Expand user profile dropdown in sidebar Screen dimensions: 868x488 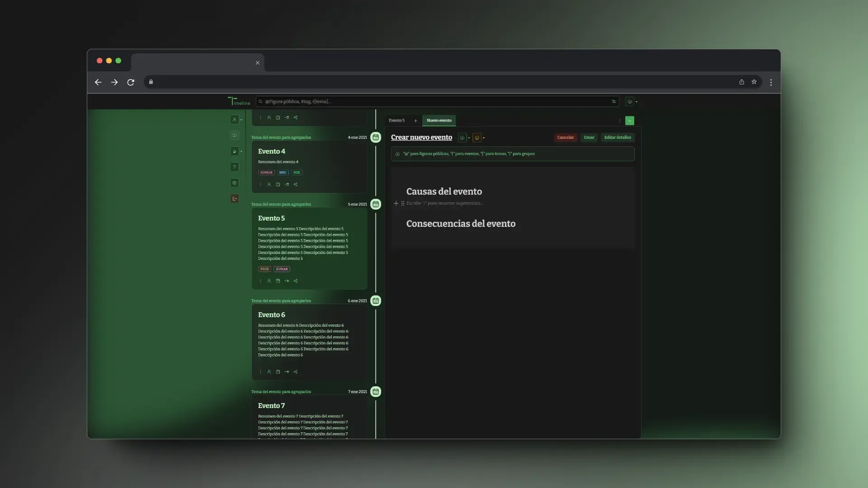coord(241,120)
